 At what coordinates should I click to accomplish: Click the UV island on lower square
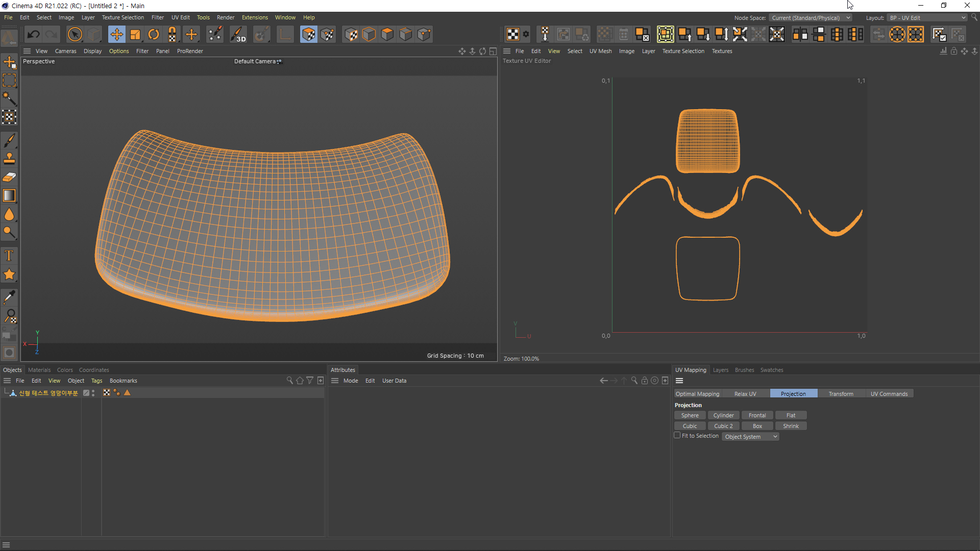point(708,267)
